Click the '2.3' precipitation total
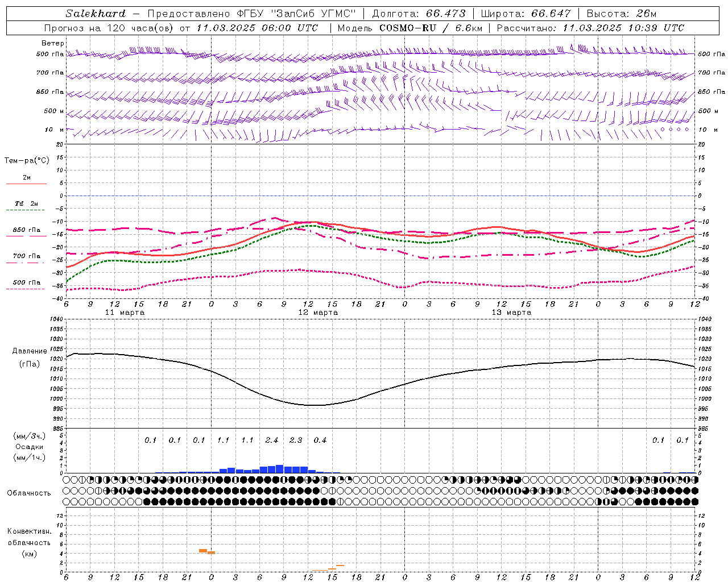 click(x=296, y=440)
